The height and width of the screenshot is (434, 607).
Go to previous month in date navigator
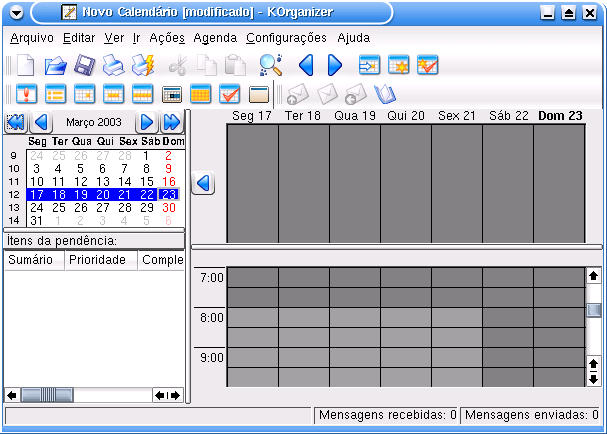41,122
